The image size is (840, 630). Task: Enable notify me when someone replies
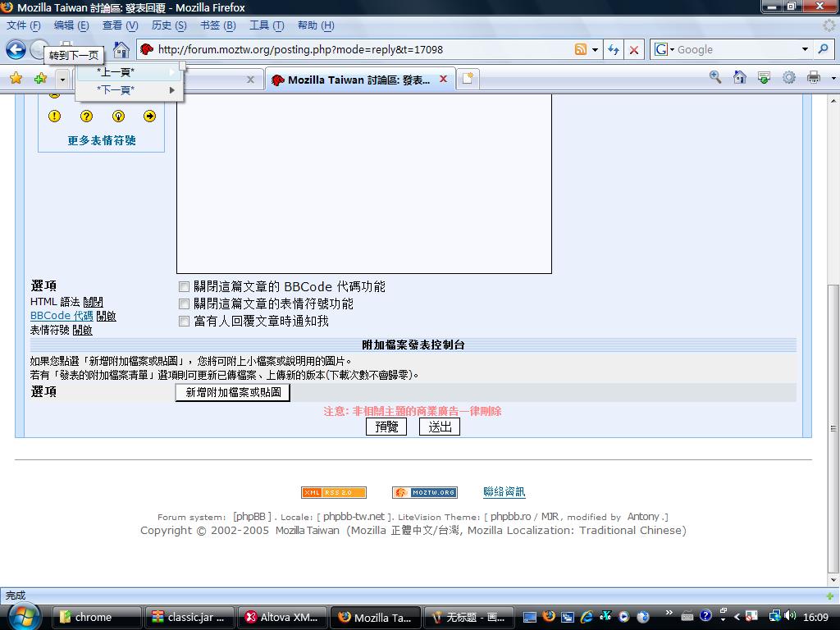pyautogui.click(x=185, y=322)
